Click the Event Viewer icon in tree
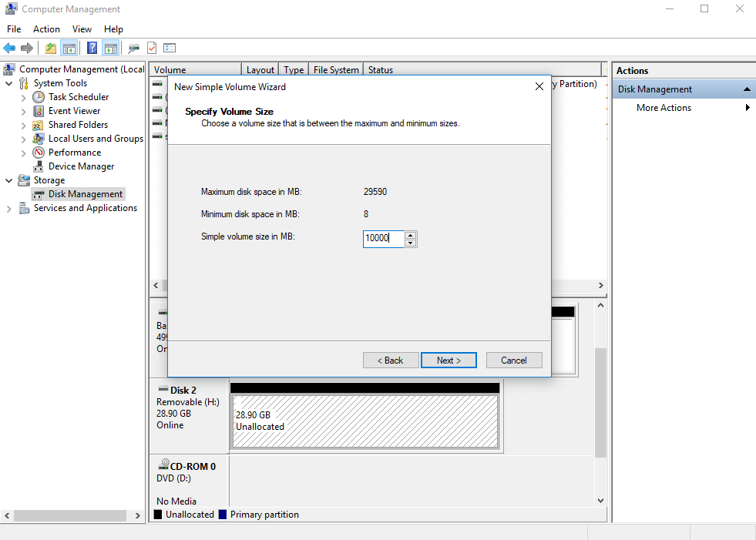 coord(39,111)
